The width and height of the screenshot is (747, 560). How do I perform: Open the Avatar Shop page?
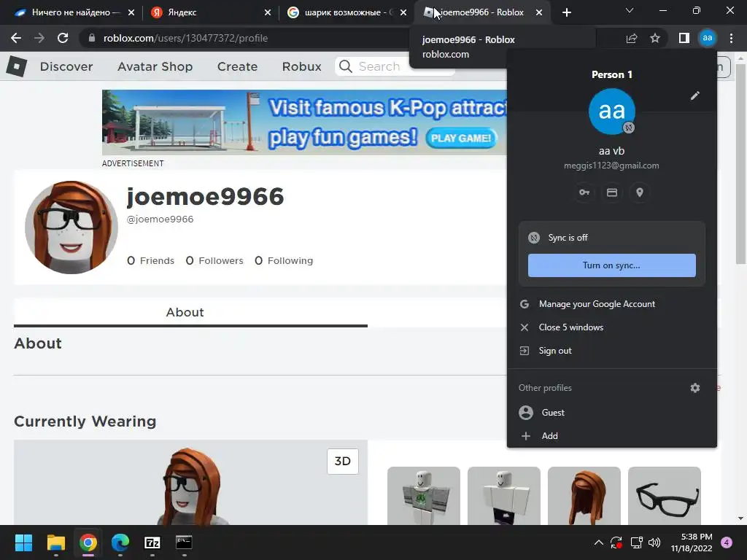pos(155,66)
